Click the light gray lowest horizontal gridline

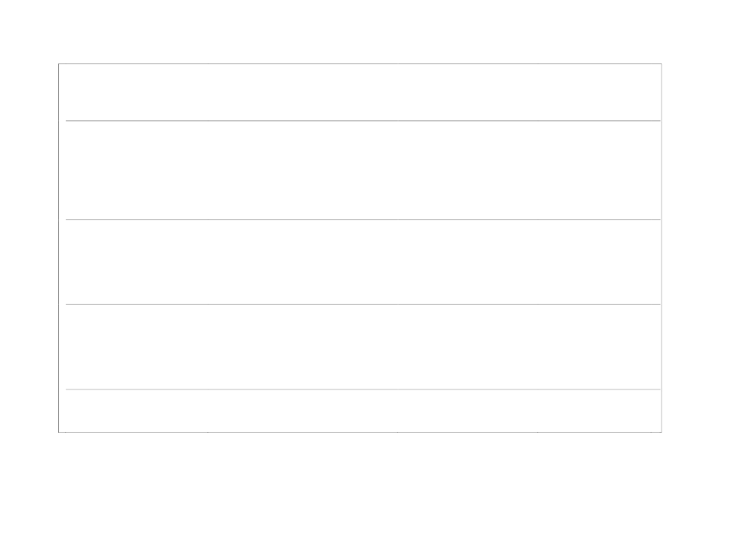click(x=363, y=389)
